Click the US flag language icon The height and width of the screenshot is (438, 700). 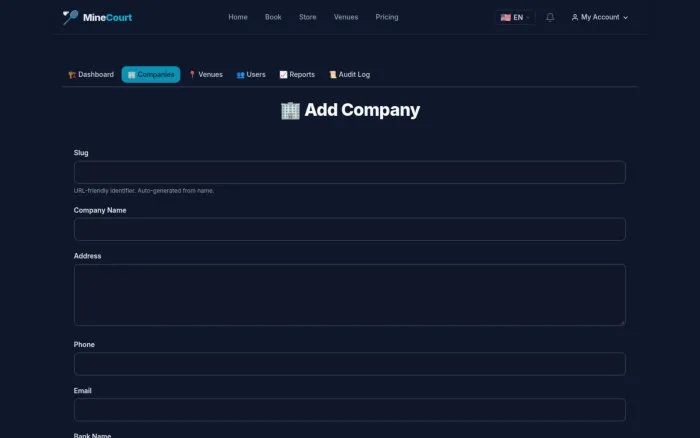[x=505, y=17]
